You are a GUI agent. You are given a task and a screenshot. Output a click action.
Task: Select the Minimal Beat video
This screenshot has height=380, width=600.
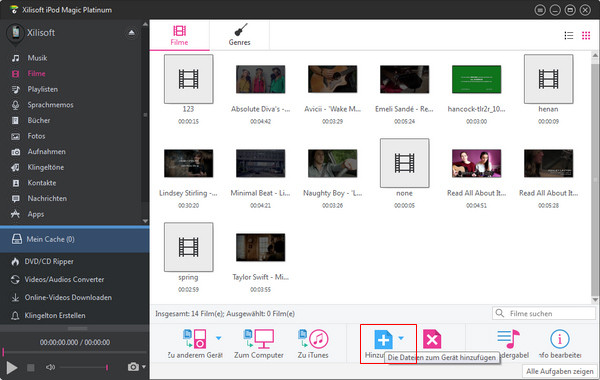[x=261, y=163]
